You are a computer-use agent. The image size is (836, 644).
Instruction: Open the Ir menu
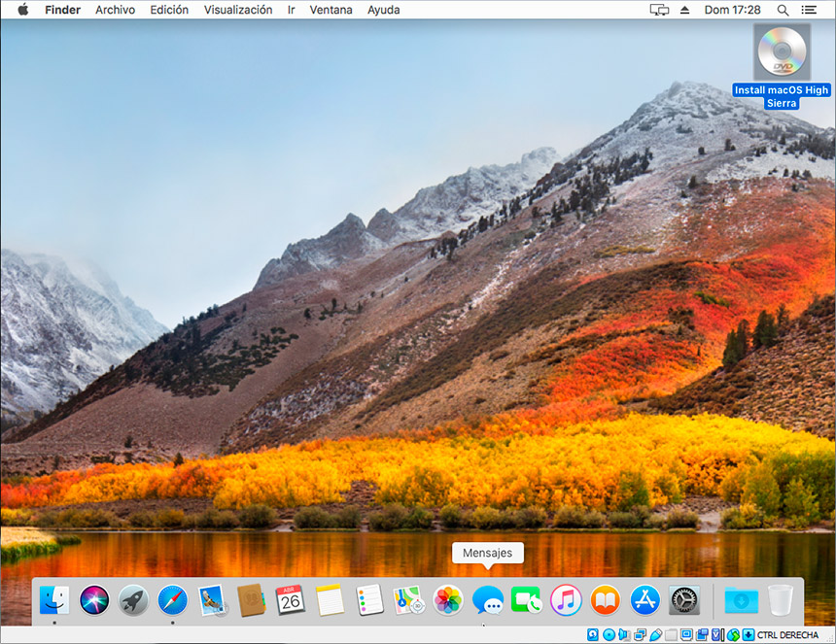tap(291, 10)
